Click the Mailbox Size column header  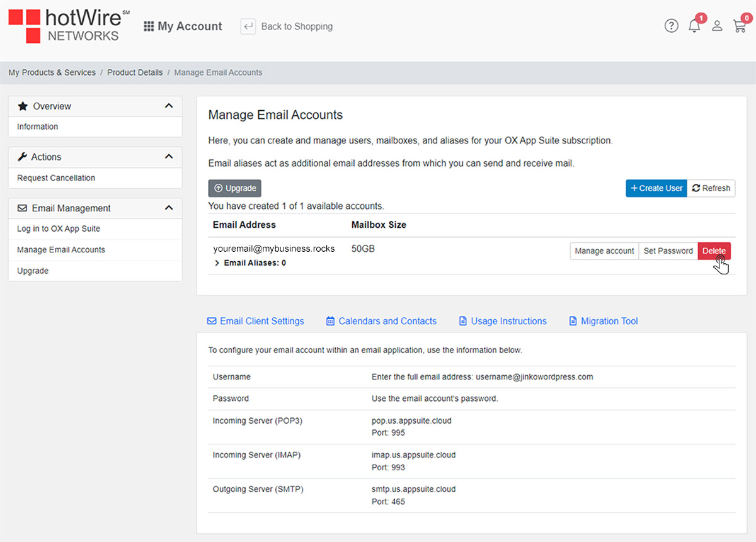[379, 225]
